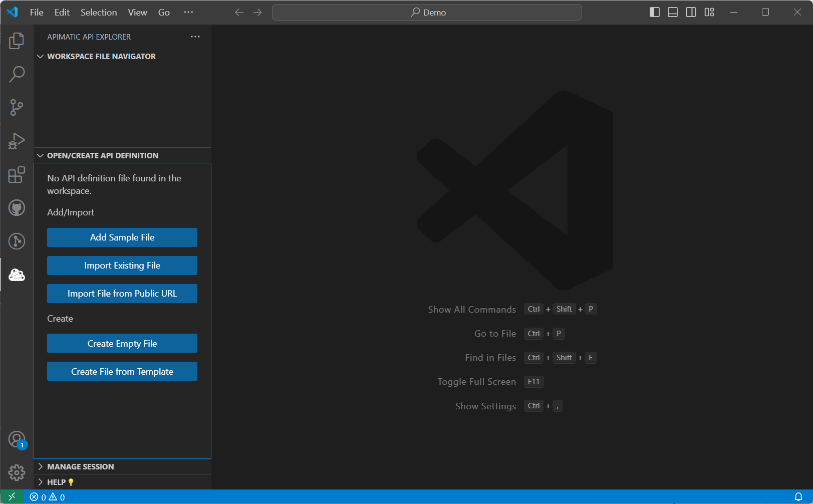Viewport: 813px width, 504px height.
Task: Open the Search view in activity bar
Action: (17, 74)
